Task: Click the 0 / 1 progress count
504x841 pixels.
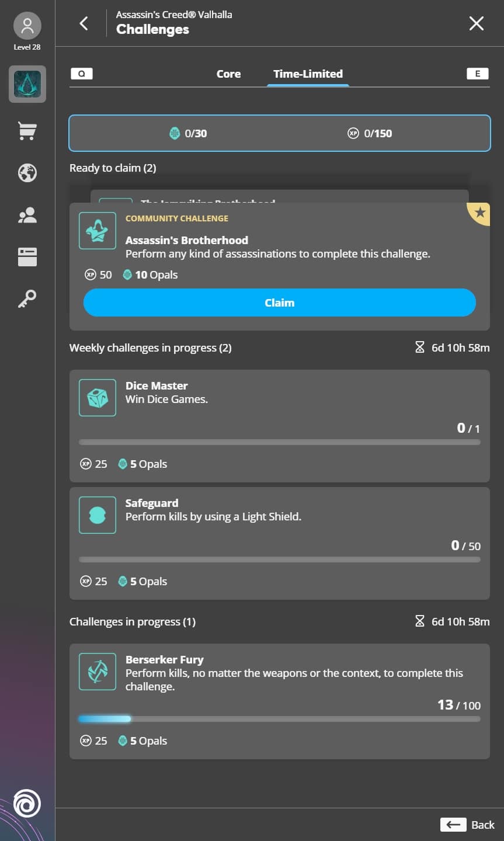Action: pyautogui.click(x=468, y=428)
